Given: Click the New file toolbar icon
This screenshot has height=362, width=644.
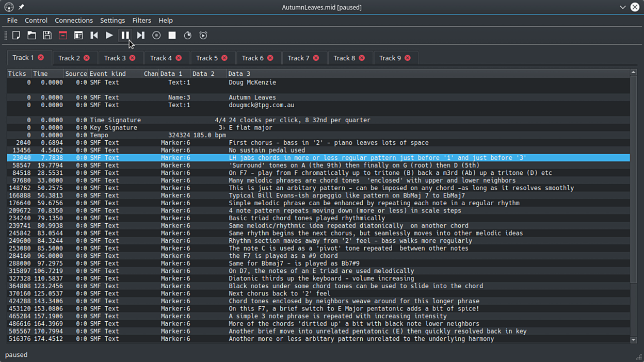Looking at the screenshot, I should 17,36.
